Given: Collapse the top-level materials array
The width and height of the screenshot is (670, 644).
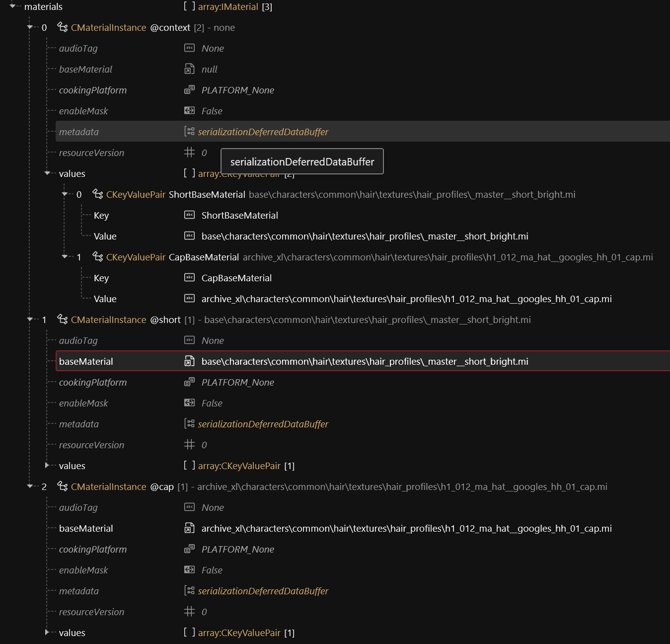Looking at the screenshot, I should click(12, 6).
